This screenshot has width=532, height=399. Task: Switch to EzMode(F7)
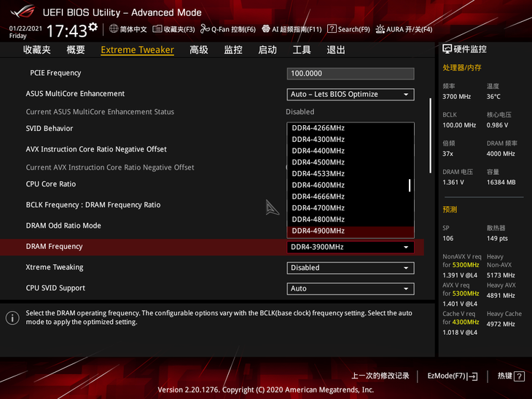(x=452, y=376)
